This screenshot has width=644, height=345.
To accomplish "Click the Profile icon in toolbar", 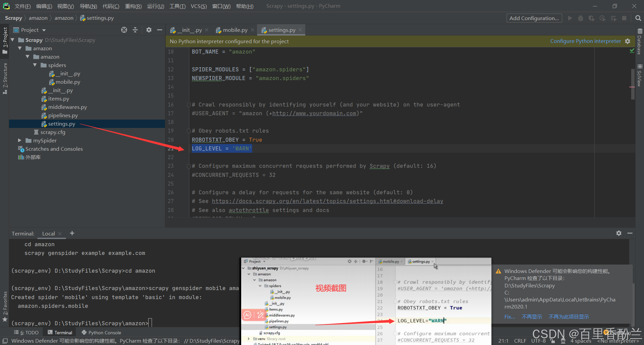I will 602,18.
